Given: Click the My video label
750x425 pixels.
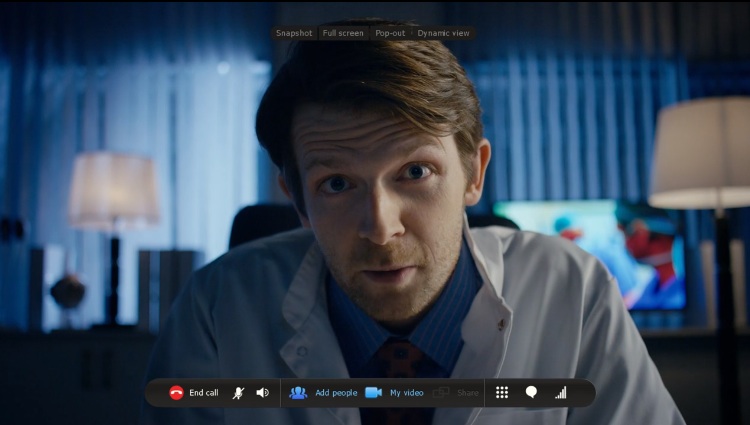Looking at the screenshot, I should [x=407, y=392].
